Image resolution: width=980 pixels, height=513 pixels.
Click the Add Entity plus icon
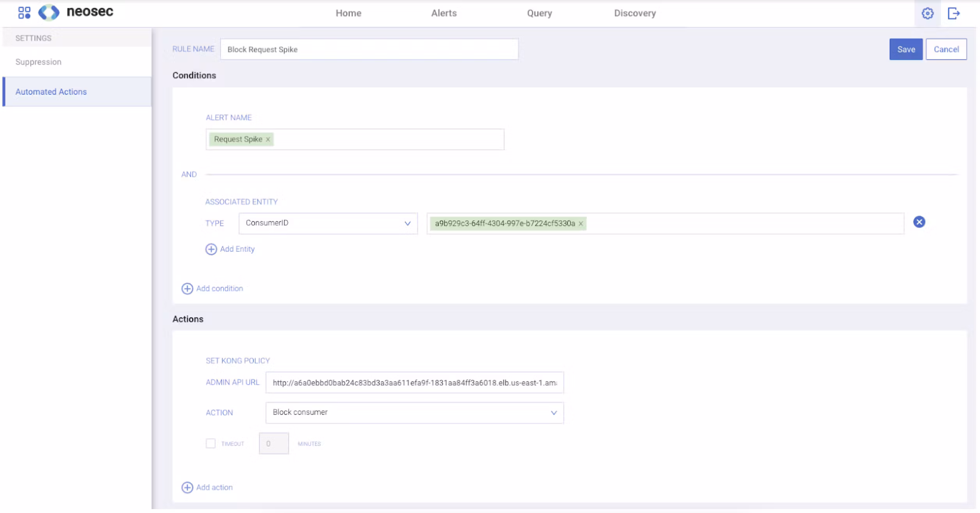[211, 249]
